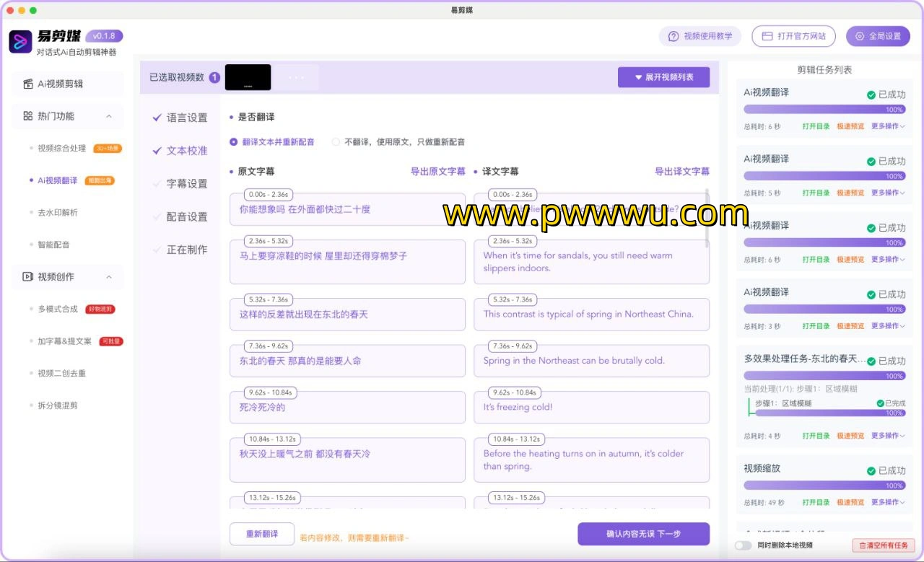Open 视频使用教学 help button

tap(700, 36)
